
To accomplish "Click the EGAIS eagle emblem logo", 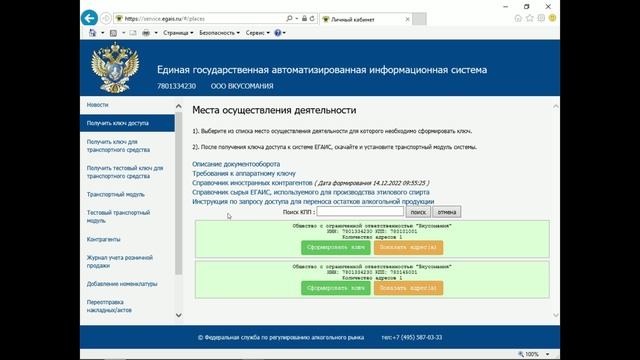I will pyautogui.click(x=115, y=67).
